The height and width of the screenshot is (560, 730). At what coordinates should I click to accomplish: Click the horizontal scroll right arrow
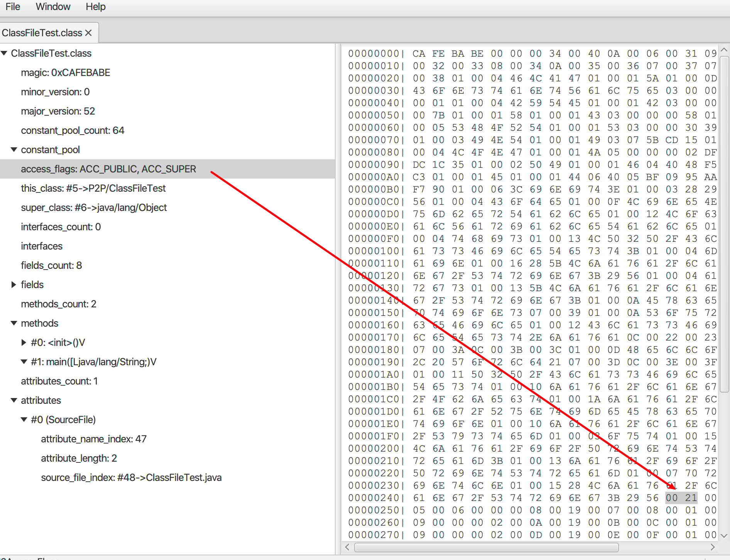pyautogui.click(x=713, y=547)
